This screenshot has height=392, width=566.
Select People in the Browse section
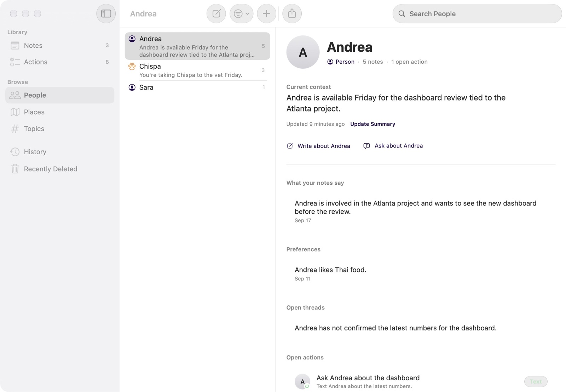tap(60, 95)
